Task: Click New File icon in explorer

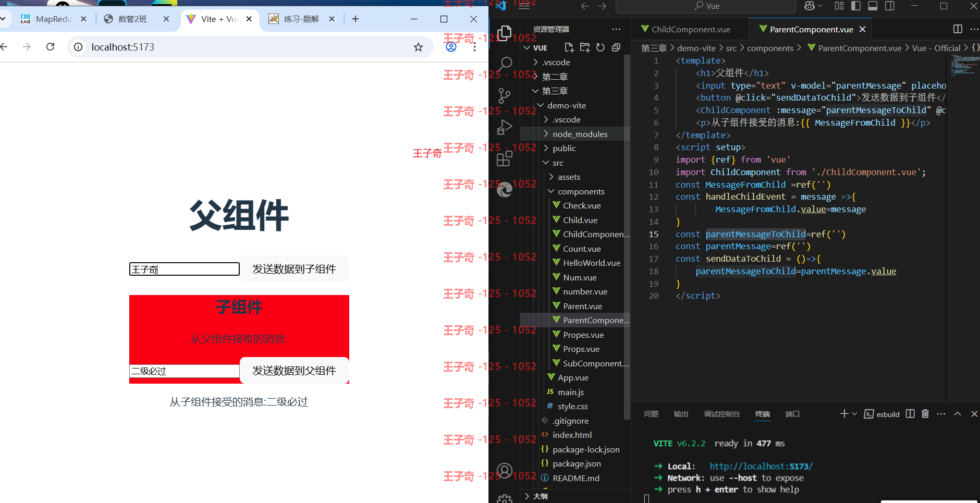Action: (x=569, y=47)
